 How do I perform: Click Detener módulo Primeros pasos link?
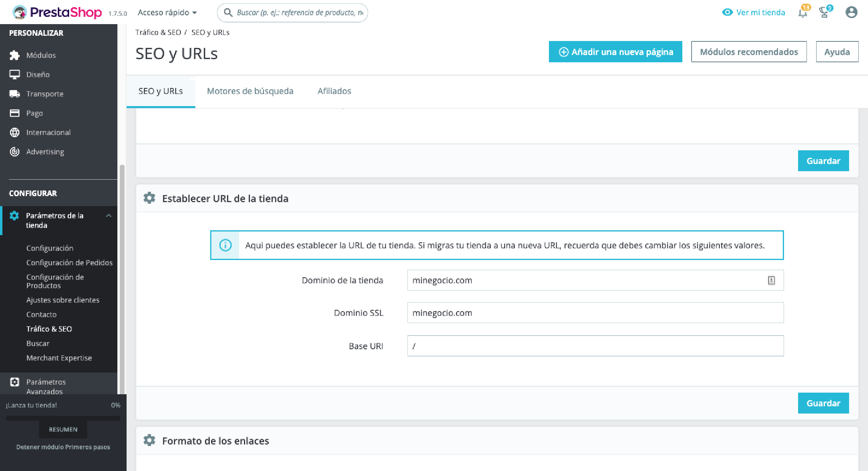pyautogui.click(x=63, y=447)
